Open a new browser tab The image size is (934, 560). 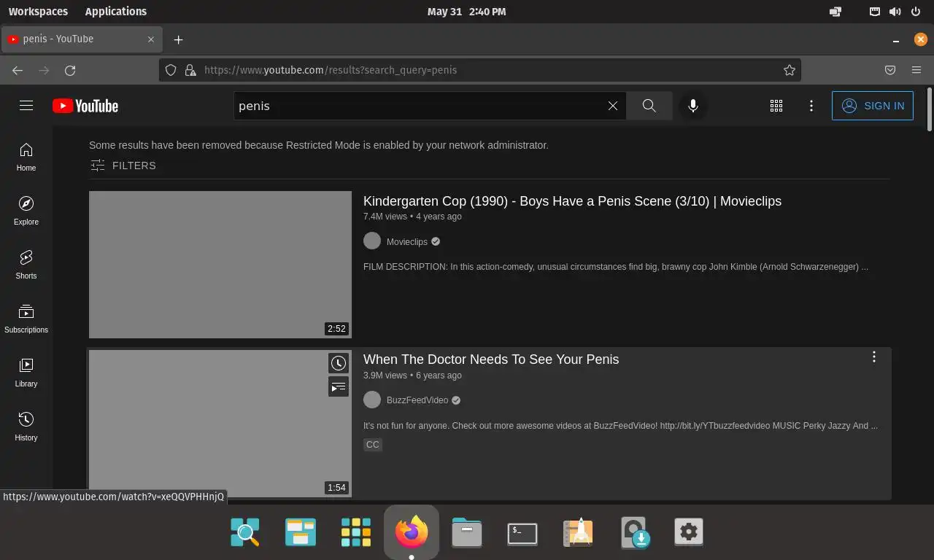click(178, 39)
